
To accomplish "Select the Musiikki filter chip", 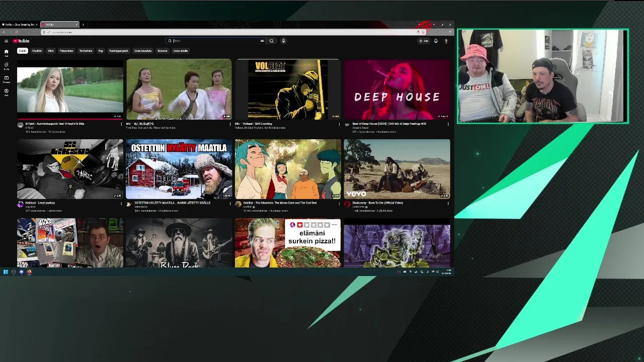I will (37, 51).
